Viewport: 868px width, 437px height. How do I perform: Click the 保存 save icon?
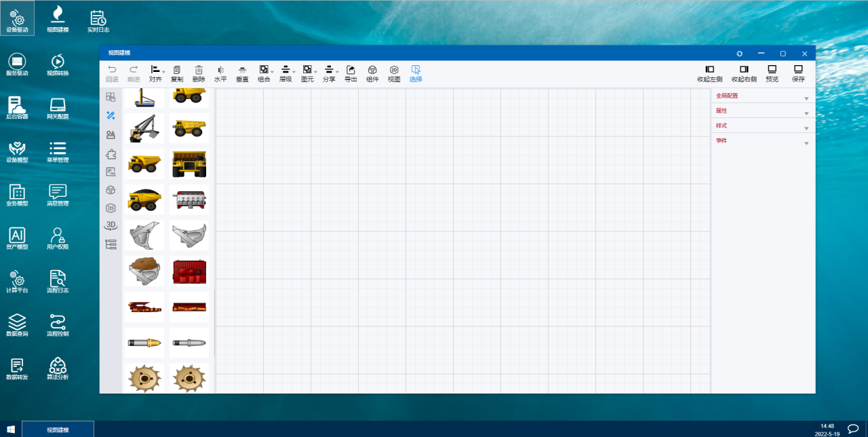pos(798,69)
